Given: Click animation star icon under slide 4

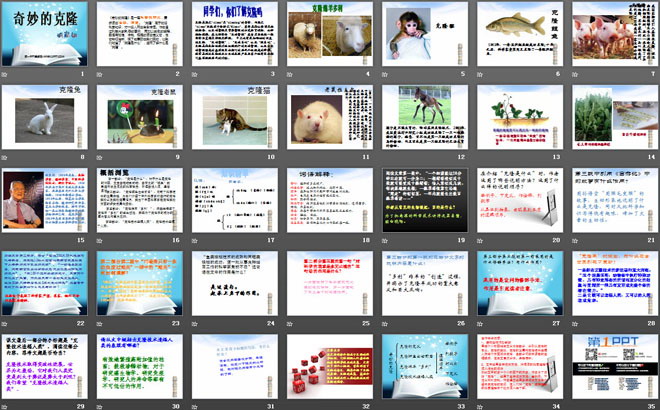Looking at the screenshot, I should 290,75.
